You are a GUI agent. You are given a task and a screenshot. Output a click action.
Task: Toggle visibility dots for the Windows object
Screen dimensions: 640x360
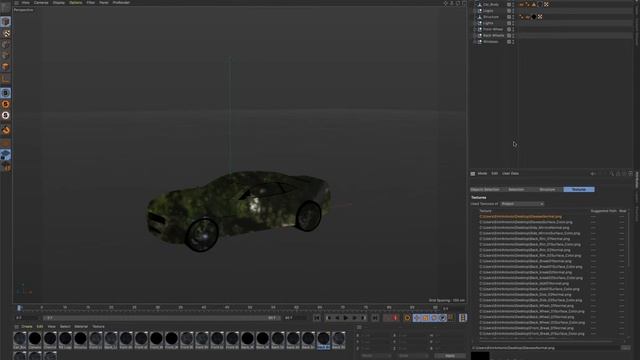click(513, 42)
